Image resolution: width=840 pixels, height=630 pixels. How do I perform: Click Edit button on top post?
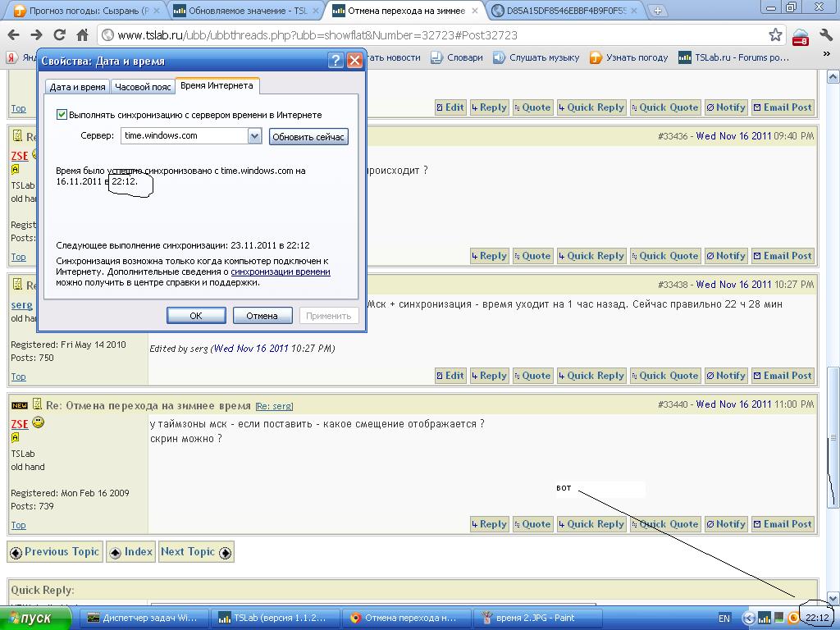(x=450, y=107)
